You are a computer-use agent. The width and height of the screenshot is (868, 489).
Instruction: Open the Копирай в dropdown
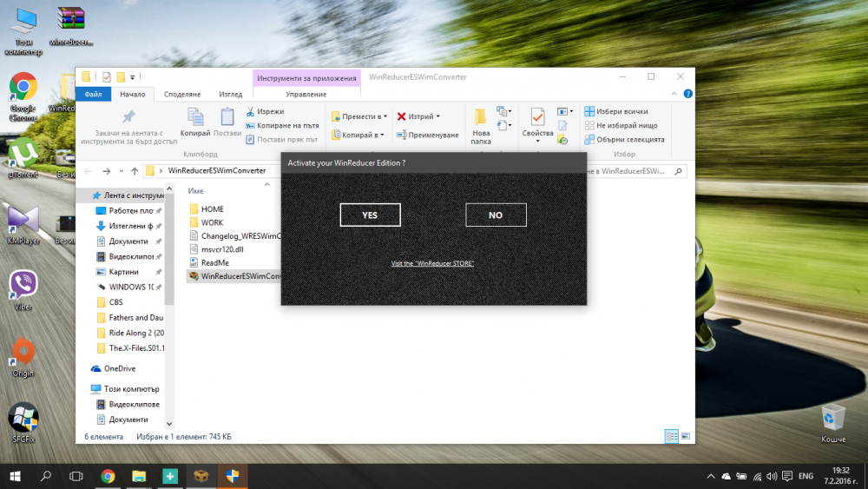358,135
